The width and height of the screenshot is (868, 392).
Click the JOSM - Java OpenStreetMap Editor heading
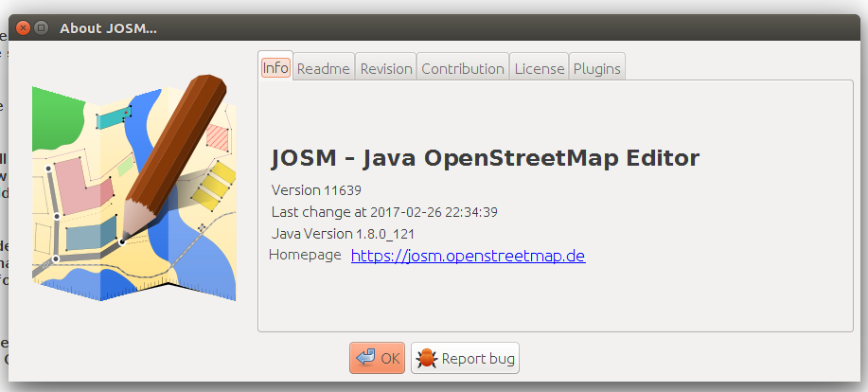click(x=485, y=157)
